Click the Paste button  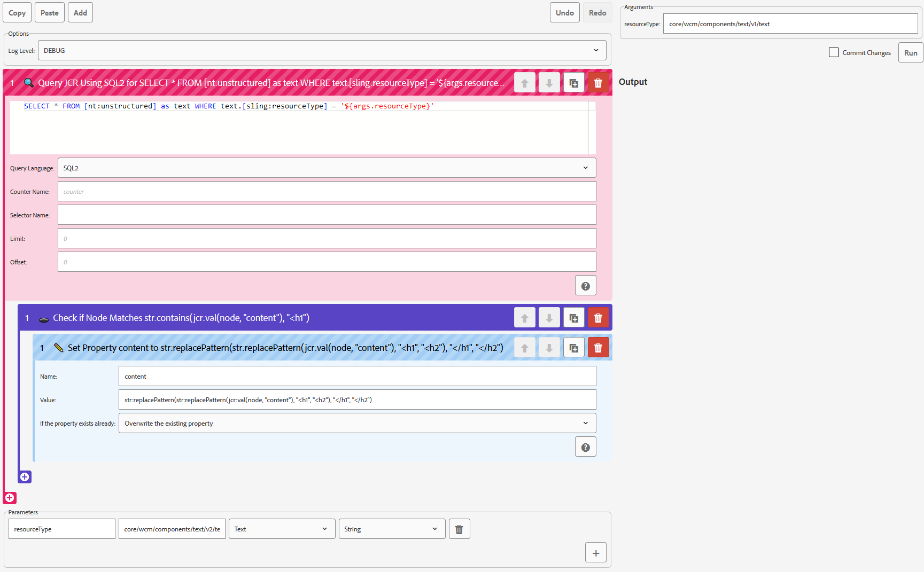click(50, 12)
